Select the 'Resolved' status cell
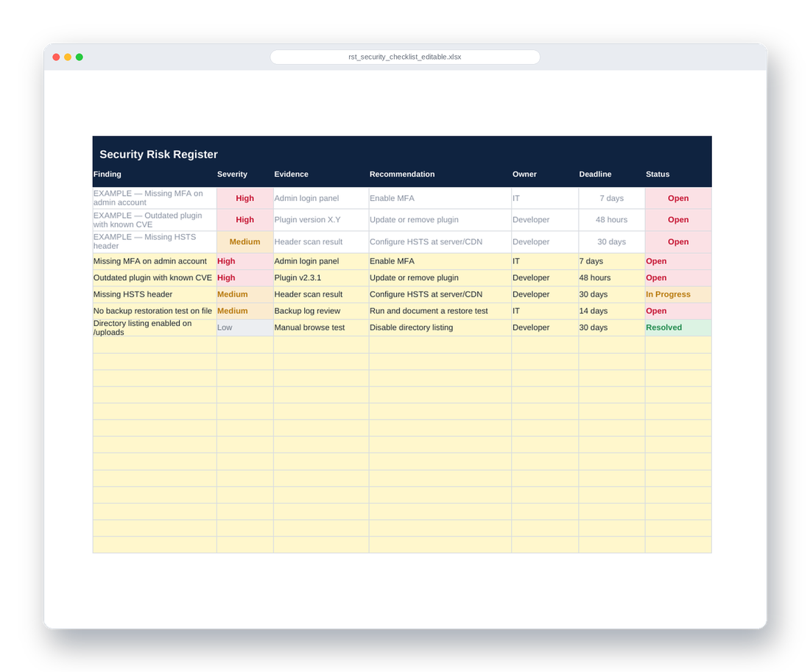The width and height of the screenshot is (810, 672). (x=678, y=328)
